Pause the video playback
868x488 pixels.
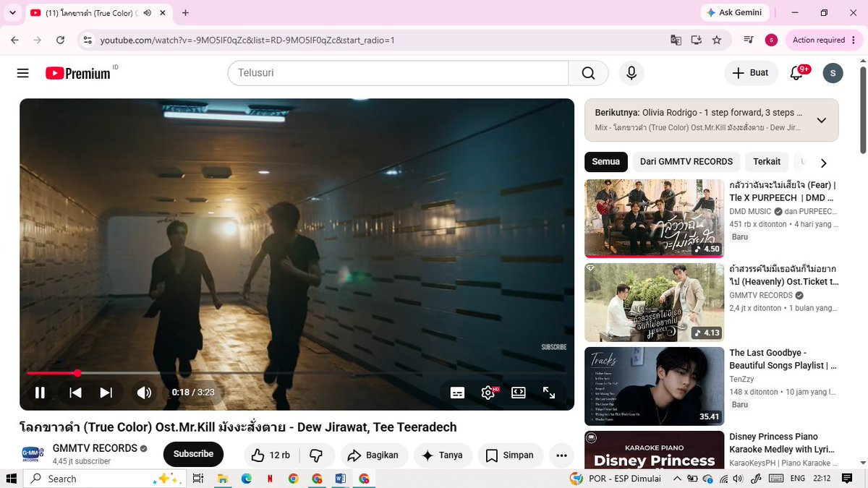[41, 393]
